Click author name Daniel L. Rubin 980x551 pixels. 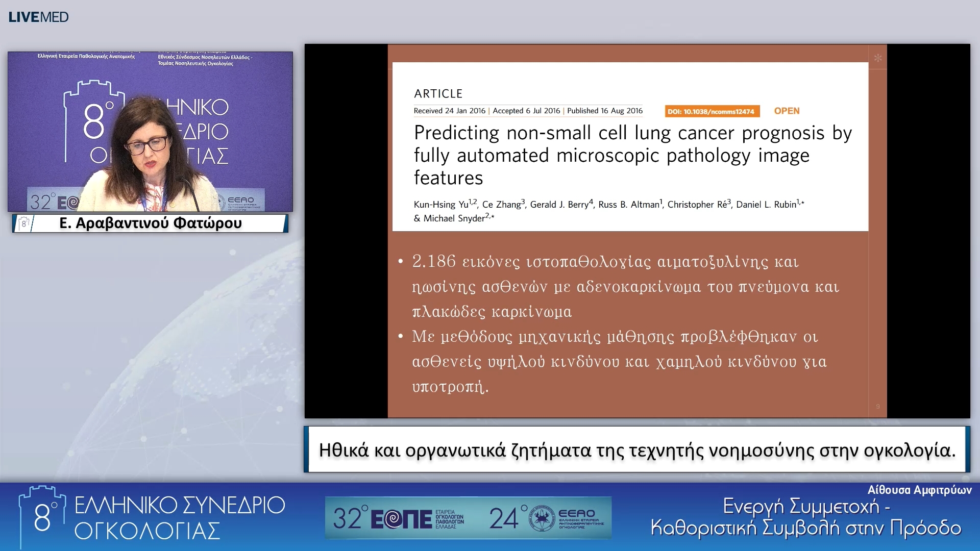tap(766, 205)
